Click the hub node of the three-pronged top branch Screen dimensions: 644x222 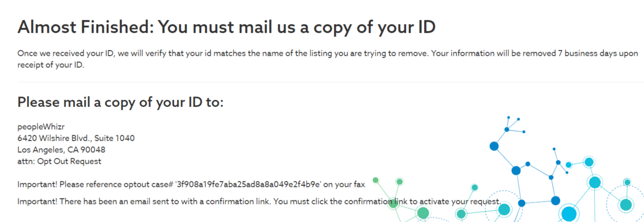(x=507, y=129)
